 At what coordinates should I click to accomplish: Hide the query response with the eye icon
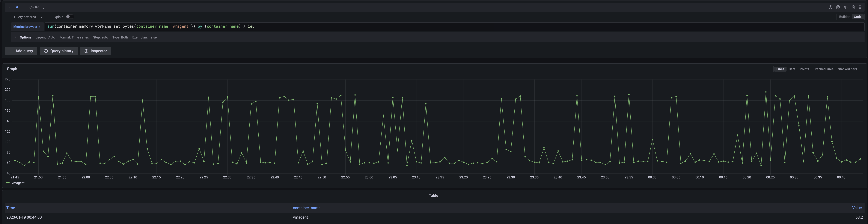coord(845,7)
